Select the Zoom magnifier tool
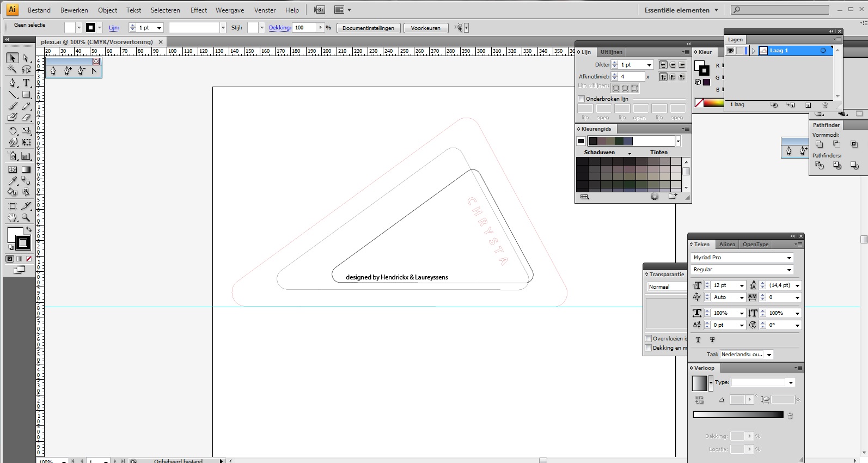This screenshot has width=868, height=463. click(x=26, y=217)
